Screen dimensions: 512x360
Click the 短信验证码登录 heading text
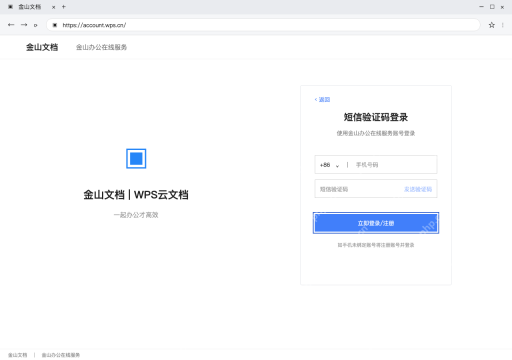click(x=376, y=117)
